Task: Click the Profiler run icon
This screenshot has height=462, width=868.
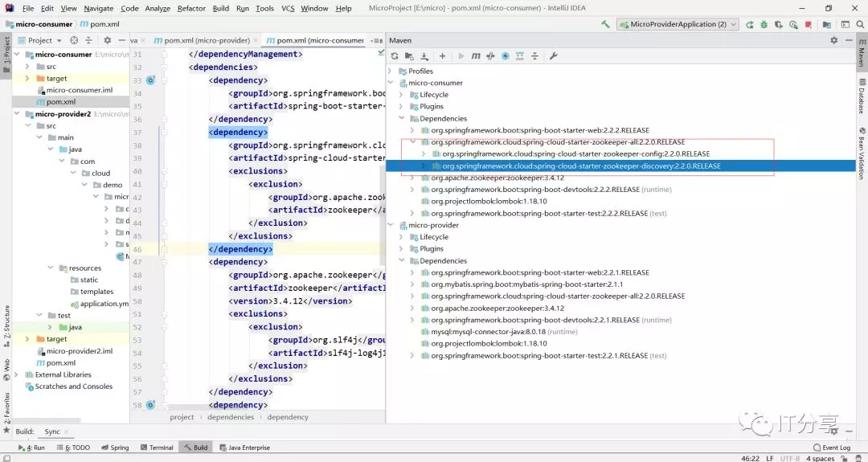Action: [x=793, y=24]
